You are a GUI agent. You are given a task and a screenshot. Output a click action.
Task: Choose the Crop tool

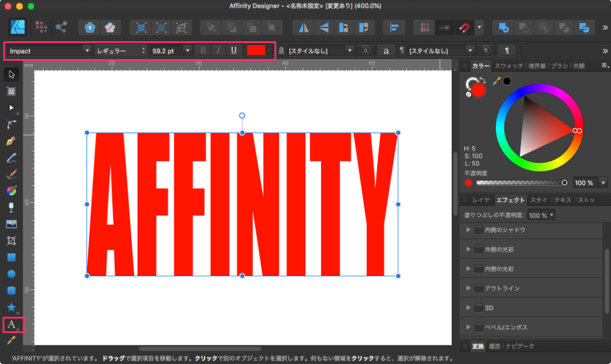tap(11, 241)
